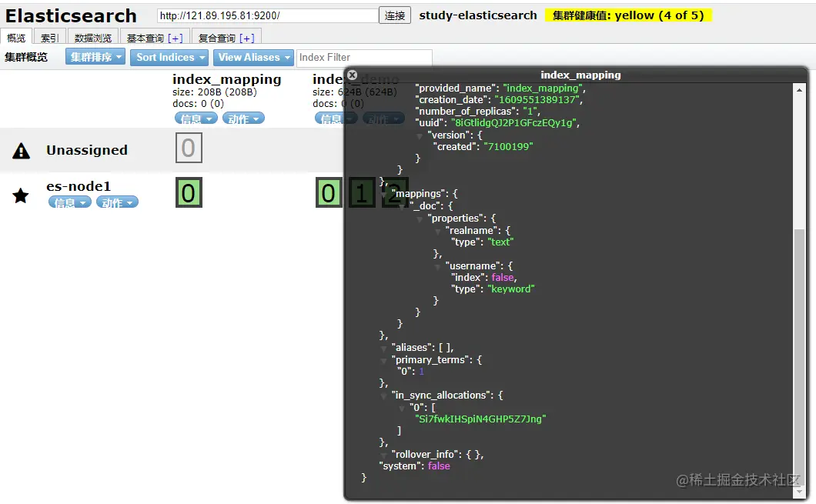This screenshot has height=504, width=816.
Task: Open 动作 dropdown for es-node1
Action: coord(117,202)
